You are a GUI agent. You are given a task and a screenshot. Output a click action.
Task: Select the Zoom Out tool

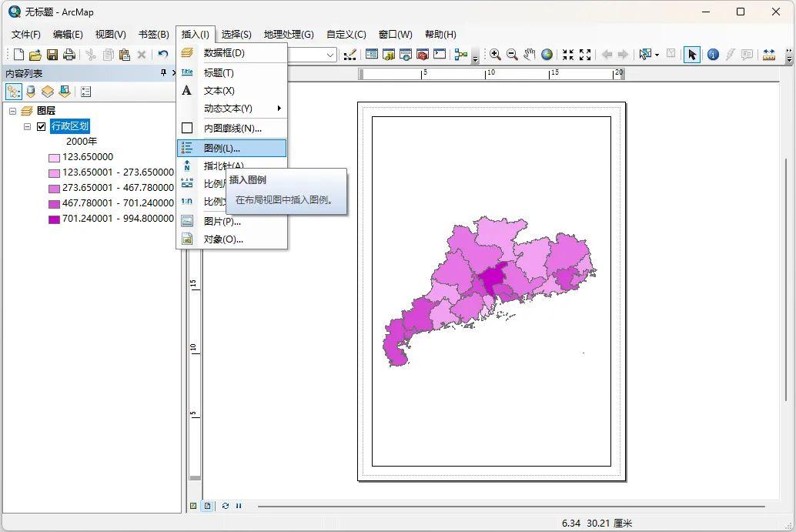(x=512, y=55)
